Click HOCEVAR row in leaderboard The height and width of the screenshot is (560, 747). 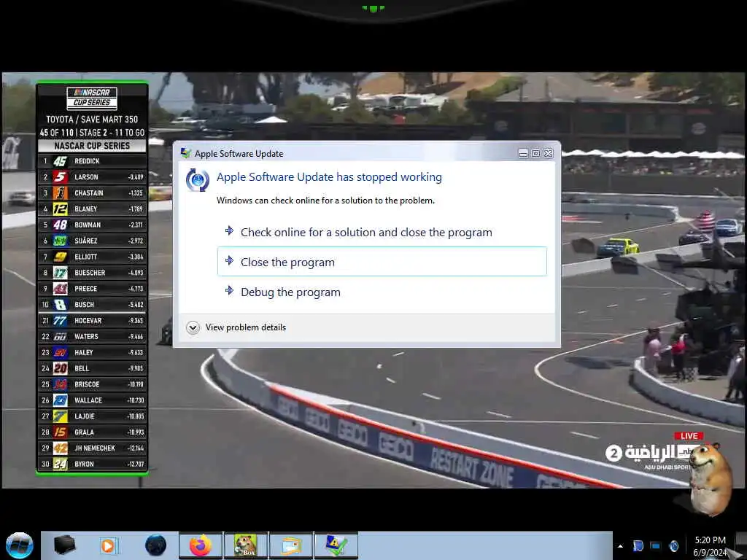92,321
